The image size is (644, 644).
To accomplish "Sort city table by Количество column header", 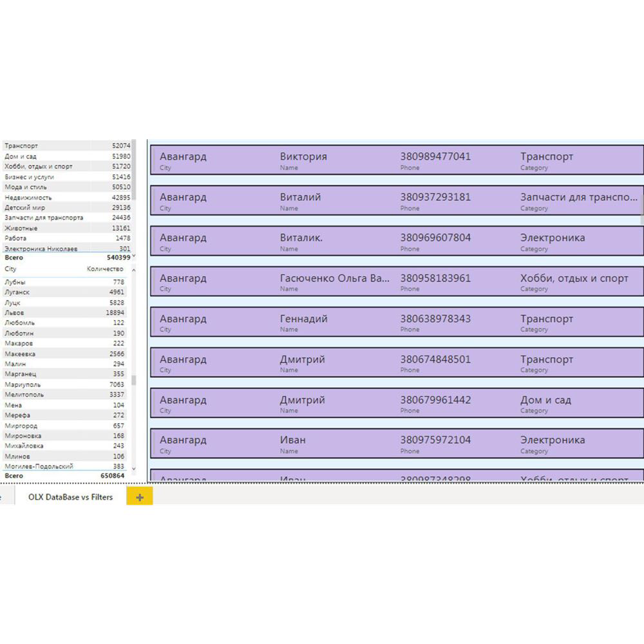I will (105, 269).
